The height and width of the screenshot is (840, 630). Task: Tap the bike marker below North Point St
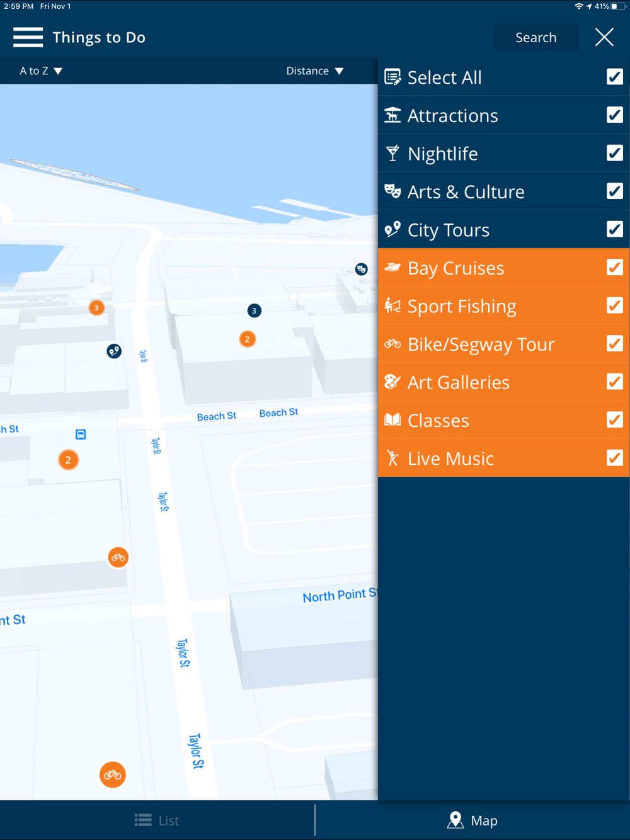113,775
